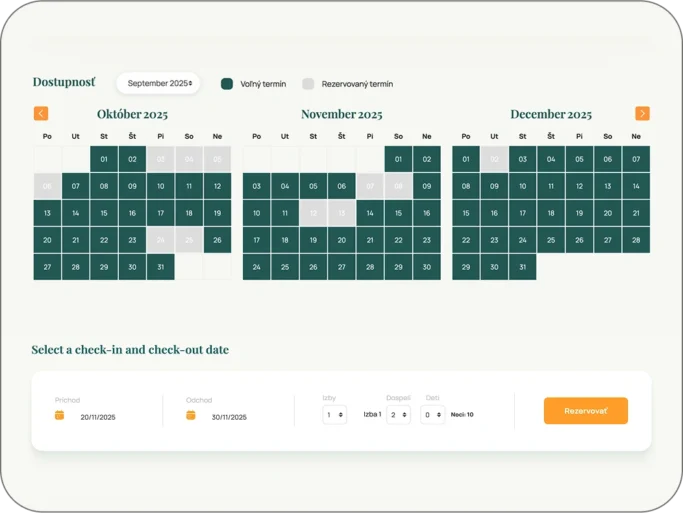The height and width of the screenshot is (513, 683).
Task: Pick November 14 as a date
Action: tap(370, 213)
